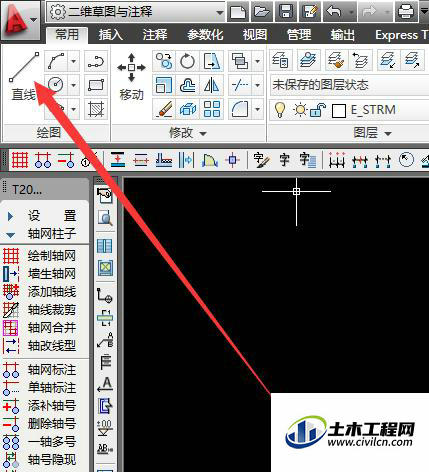Switch to the 输出 ribbon tab
The width and height of the screenshot is (429, 472).
(x=343, y=35)
